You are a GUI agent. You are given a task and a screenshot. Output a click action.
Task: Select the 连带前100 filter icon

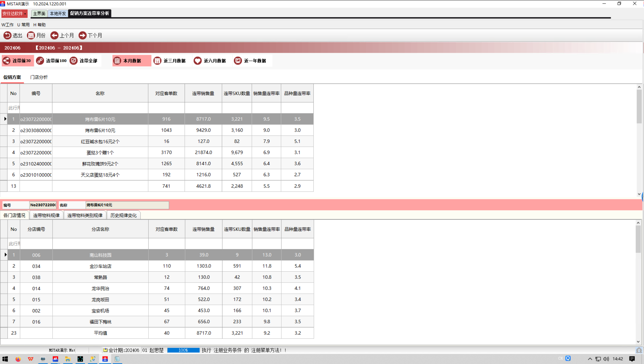40,61
